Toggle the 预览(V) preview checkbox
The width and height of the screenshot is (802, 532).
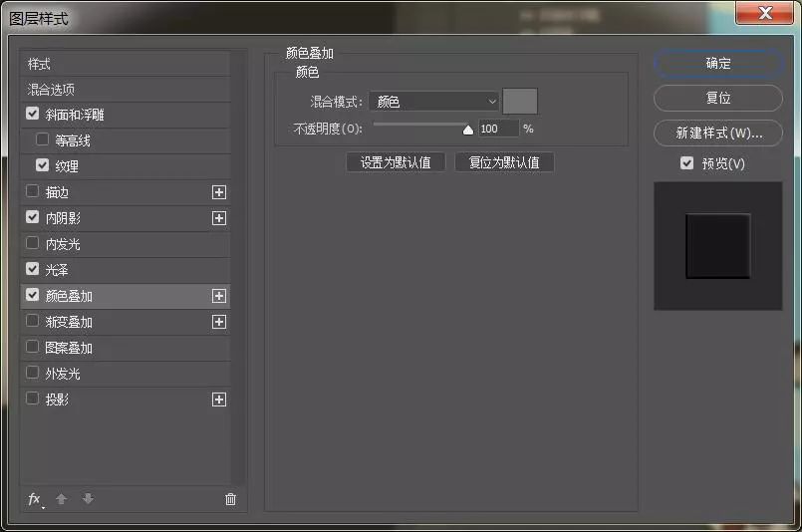686,163
